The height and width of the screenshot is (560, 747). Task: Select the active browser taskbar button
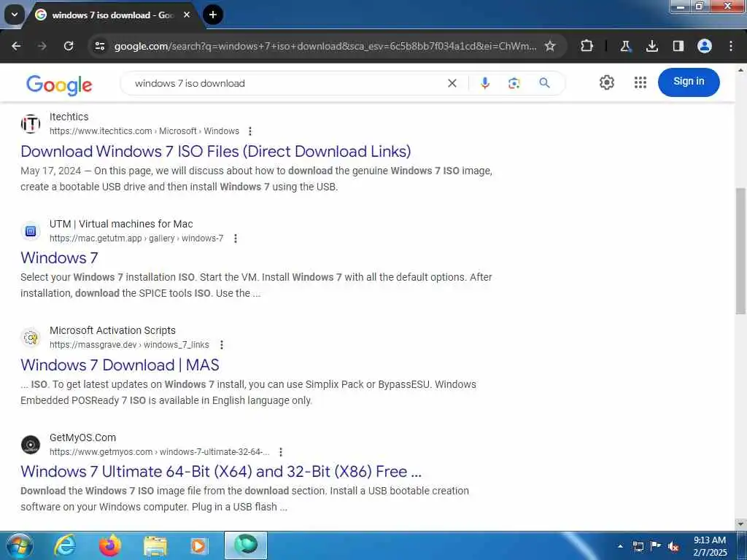[x=246, y=545]
